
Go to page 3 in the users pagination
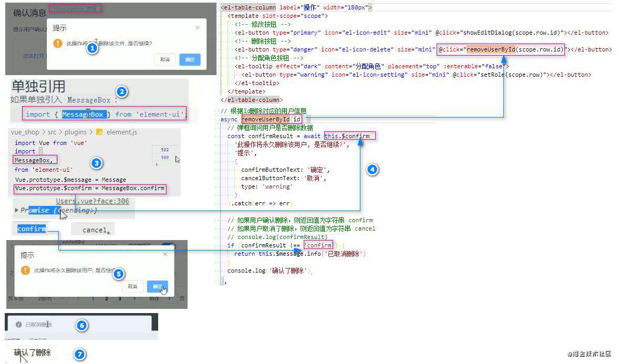pos(120,299)
